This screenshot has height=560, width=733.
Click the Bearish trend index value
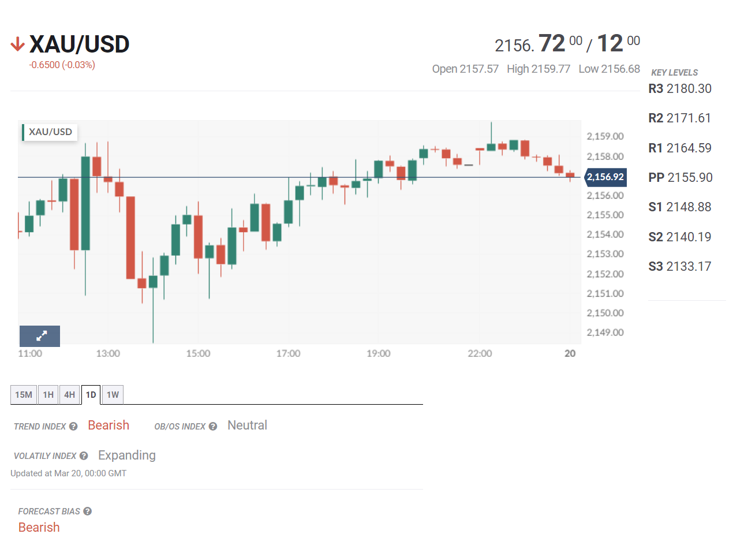click(109, 425)
